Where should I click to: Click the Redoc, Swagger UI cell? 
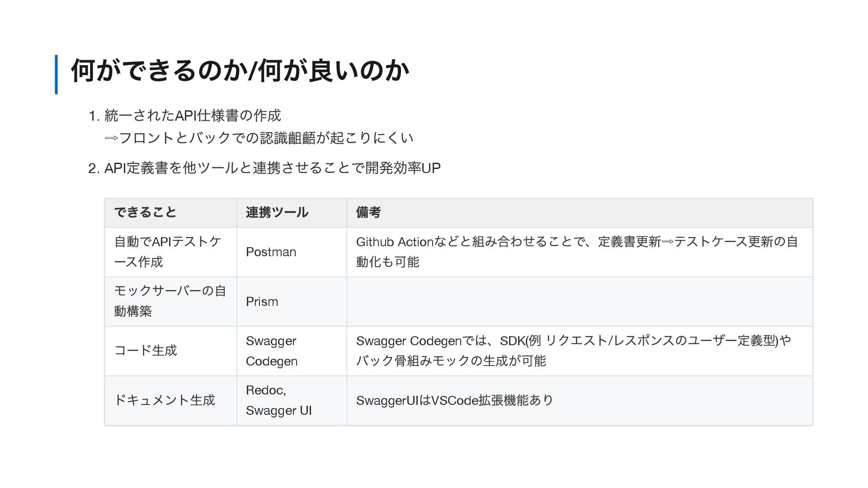278,400
